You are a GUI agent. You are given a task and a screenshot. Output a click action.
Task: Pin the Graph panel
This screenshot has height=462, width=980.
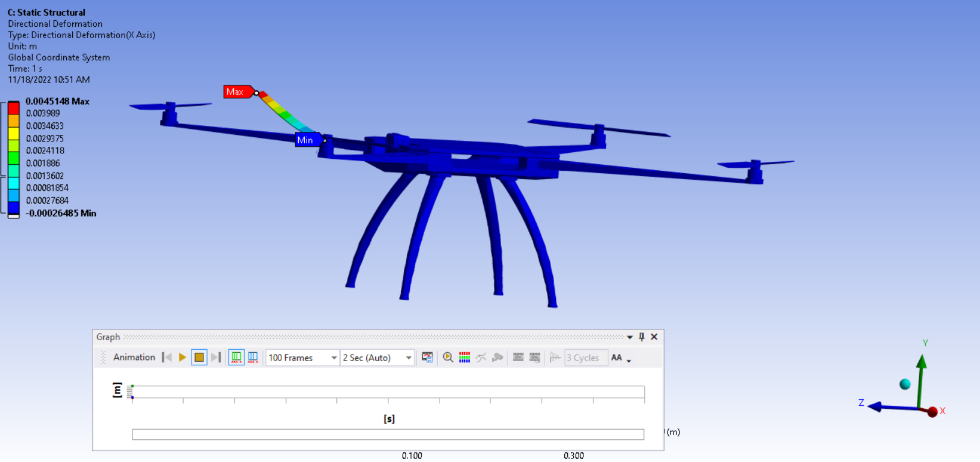click(x=642, y=337)
